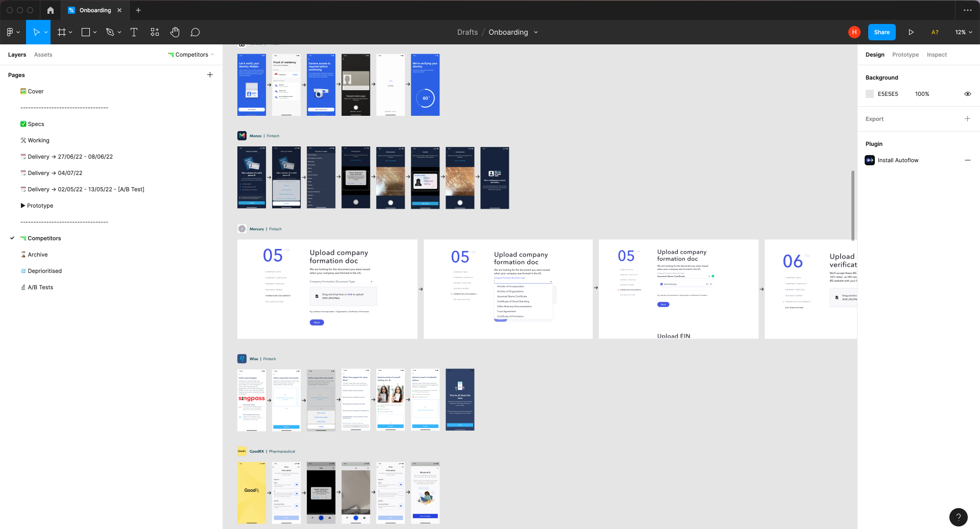Expand the Onboarding file name menu
Viewport: 980px width, 529px height.
point(536,32)
